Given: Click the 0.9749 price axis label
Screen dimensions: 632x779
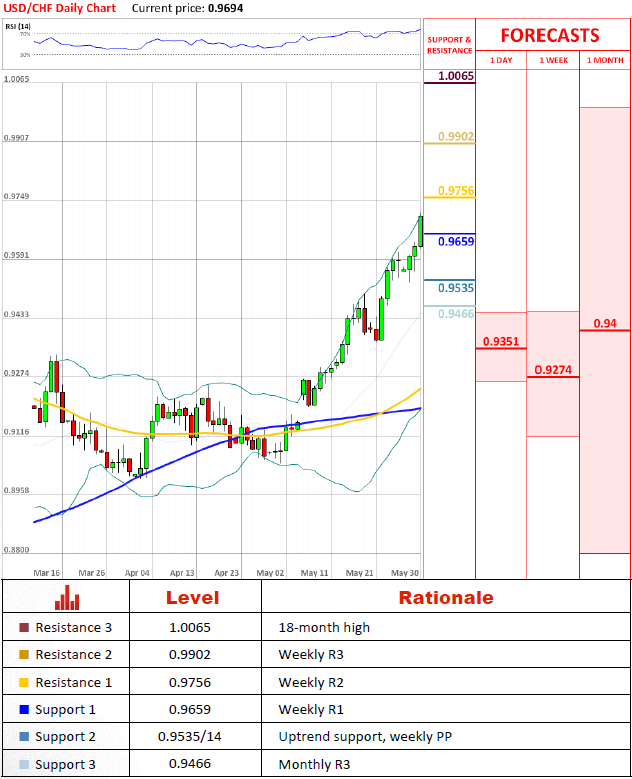Looking at the screenshot, I should coord(16,196).
